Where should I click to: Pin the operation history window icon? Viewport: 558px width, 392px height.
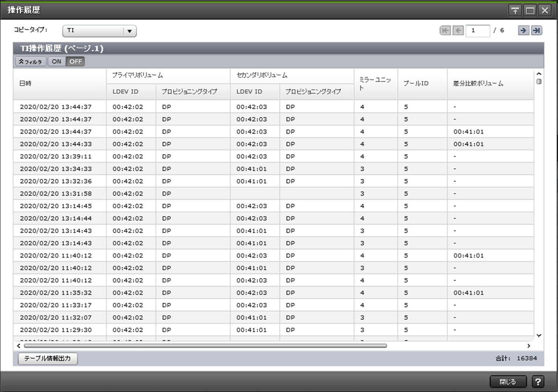[515, 11]
